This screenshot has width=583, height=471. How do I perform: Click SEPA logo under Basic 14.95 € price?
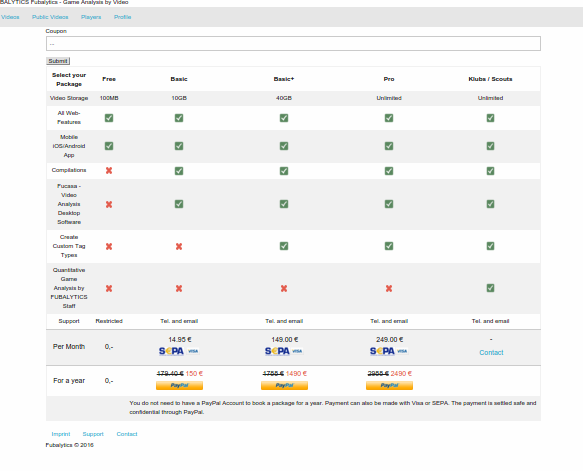(171, 351)
